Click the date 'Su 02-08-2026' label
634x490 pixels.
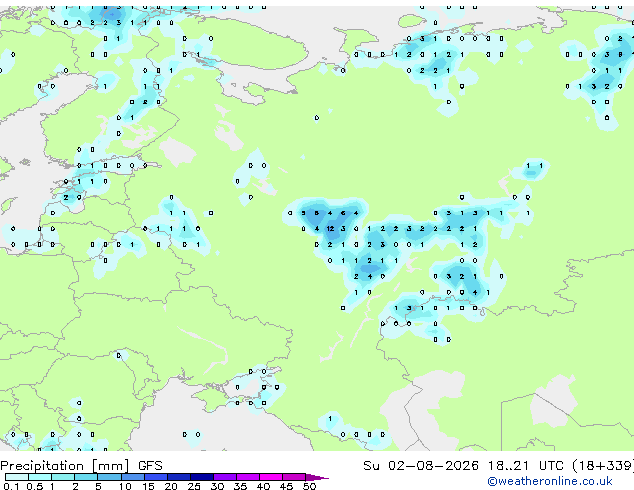coord(421,466)
